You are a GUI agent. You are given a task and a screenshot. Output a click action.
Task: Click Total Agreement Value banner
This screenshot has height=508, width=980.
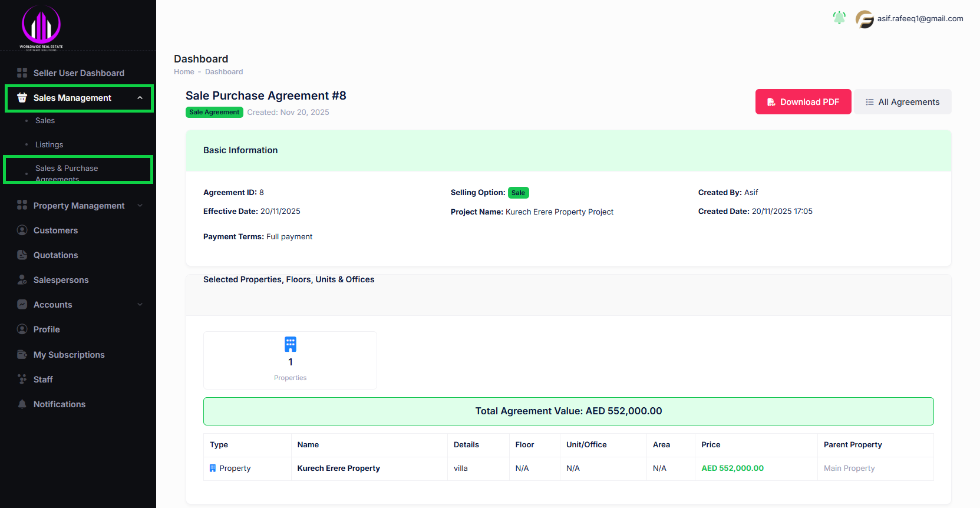click(569, 411)
